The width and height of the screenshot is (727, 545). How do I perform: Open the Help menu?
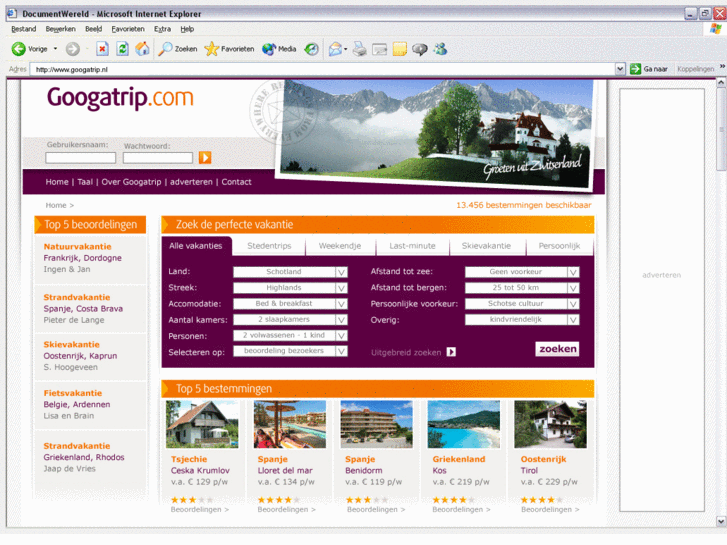click(x=187, y=29)
